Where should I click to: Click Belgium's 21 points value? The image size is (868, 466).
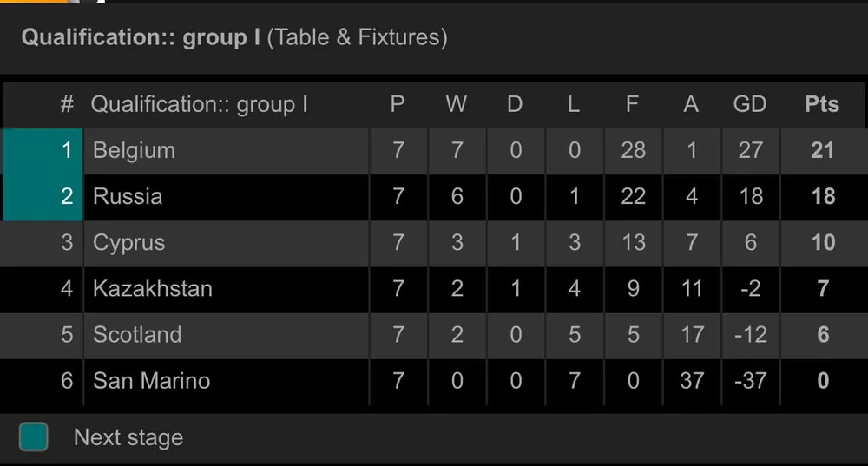pyautogui.click(x=822, y=151)
